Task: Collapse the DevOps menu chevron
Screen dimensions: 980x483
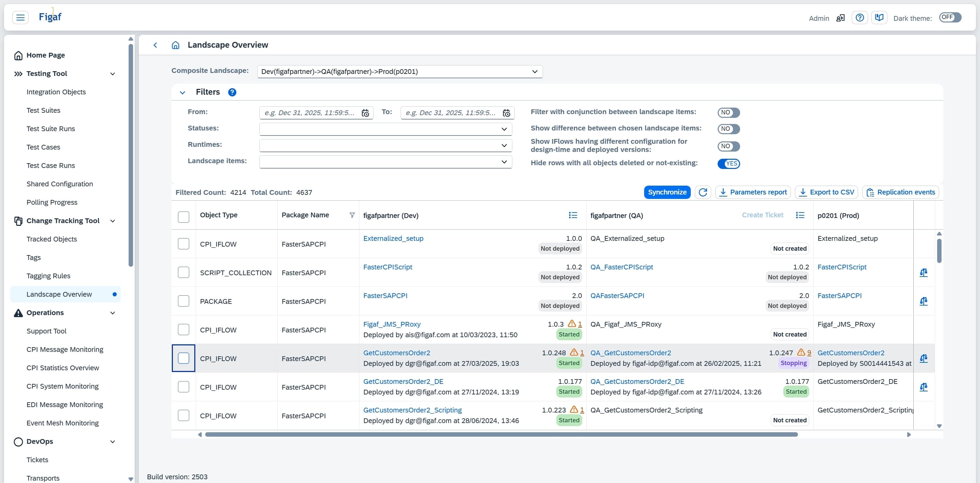Action: 113,442
